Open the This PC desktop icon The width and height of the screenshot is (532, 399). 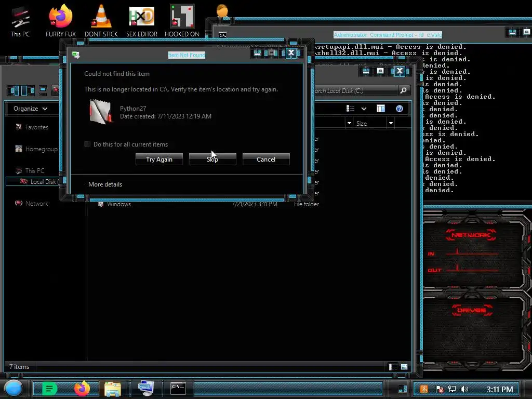click(x=20, y=21)
